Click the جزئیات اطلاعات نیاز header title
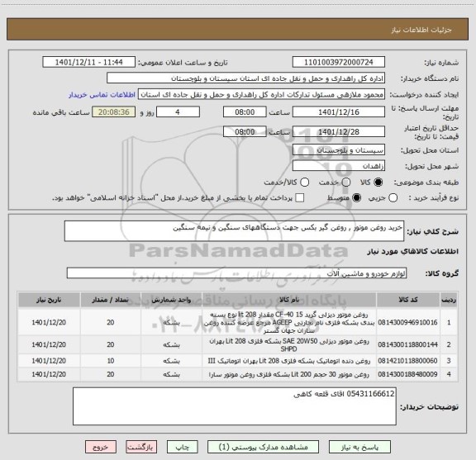The width and height of the screenshot is (476, 460). click(x=421, y=30)
